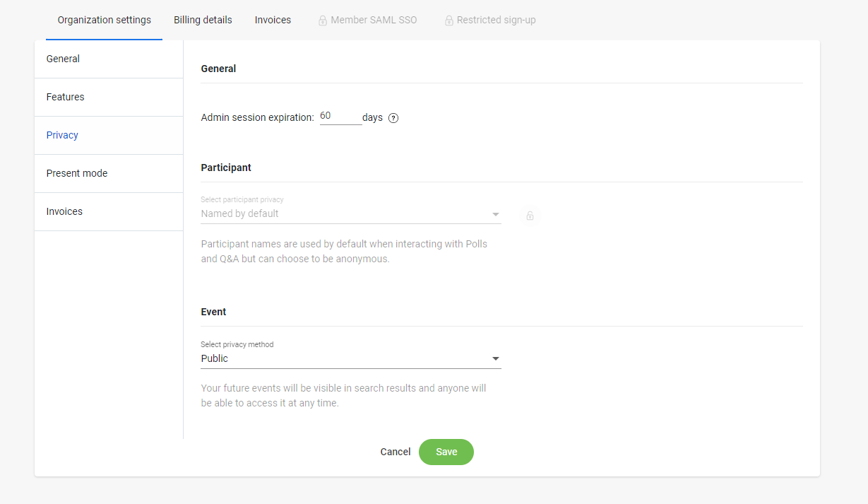Open the Member SAML SSO tab

coord(367,20)
